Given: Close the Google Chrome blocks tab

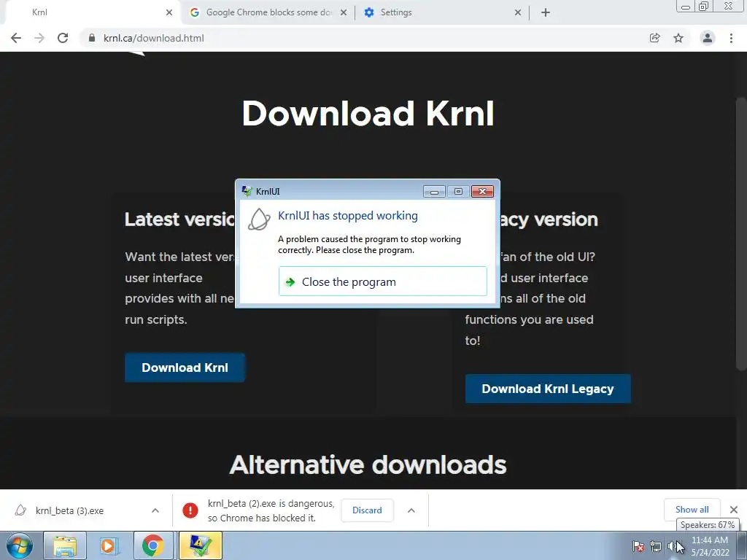Looking at the screenshot, I should [x=344, y=13].
